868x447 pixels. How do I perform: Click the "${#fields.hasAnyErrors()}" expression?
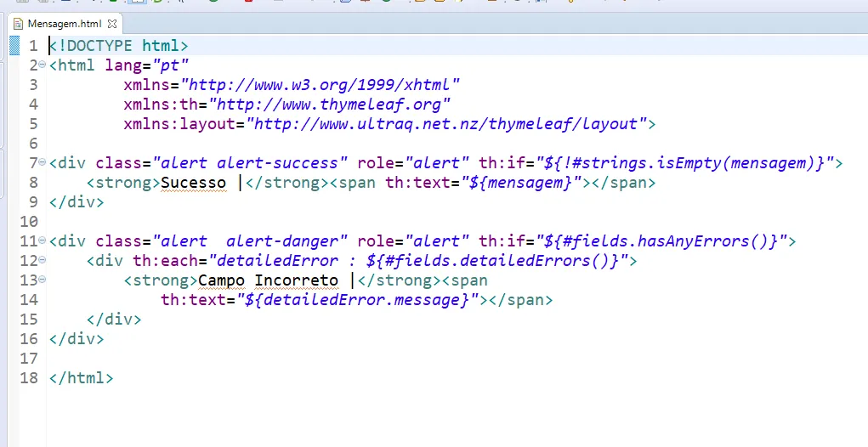tap(662, 241)
